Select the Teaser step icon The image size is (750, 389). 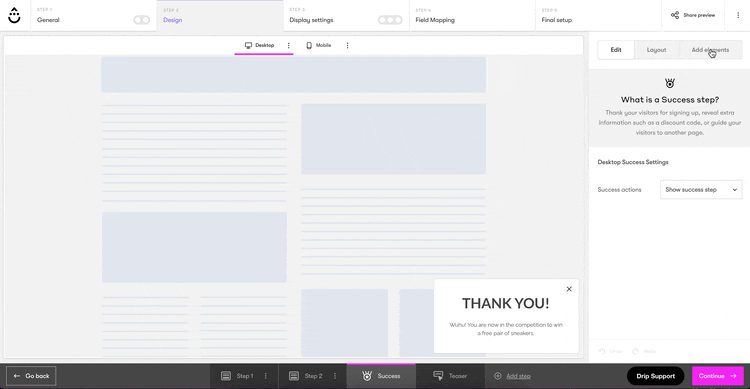coord(438,376)
